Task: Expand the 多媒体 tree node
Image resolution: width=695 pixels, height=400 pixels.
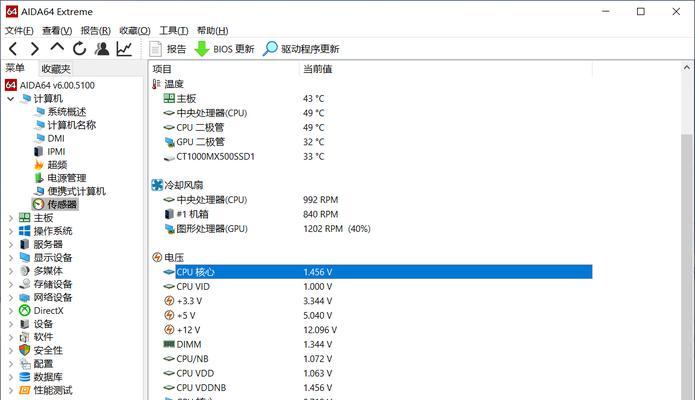Action: 11,271
